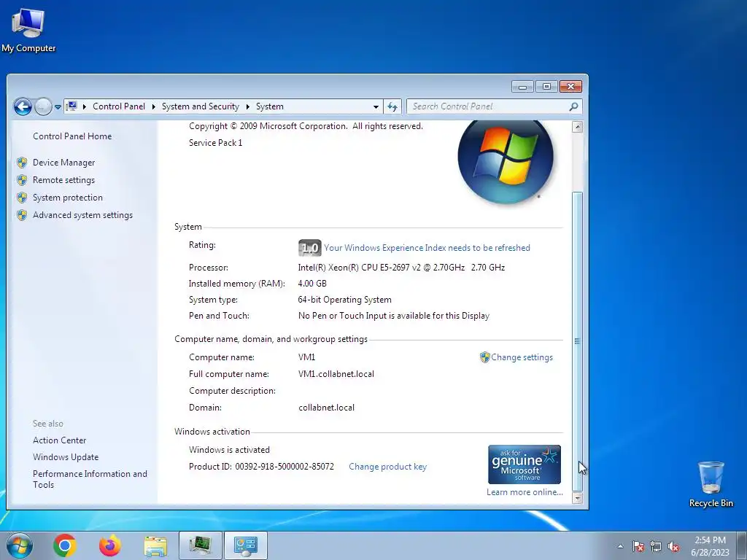Open the address bar history dropdown
The width and height of the screenshot is (747, 560).
coord(376,106)
